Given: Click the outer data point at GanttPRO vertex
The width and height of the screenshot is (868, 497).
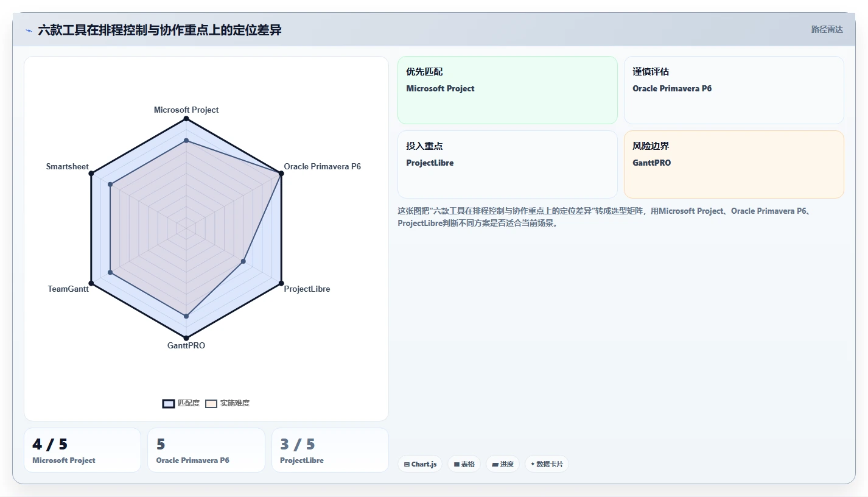Looking at the screenshot, I should click(x=186, y=338).
